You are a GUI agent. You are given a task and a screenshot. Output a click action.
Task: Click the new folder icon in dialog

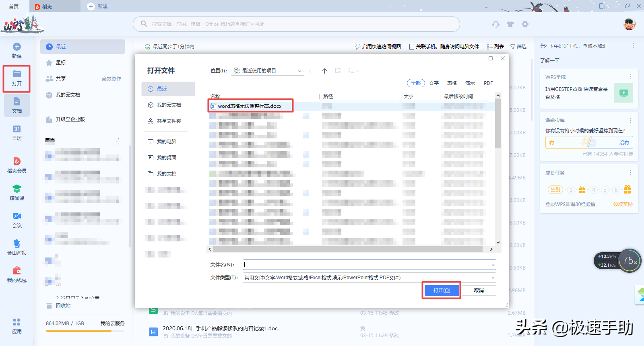[x=338, y=71]
